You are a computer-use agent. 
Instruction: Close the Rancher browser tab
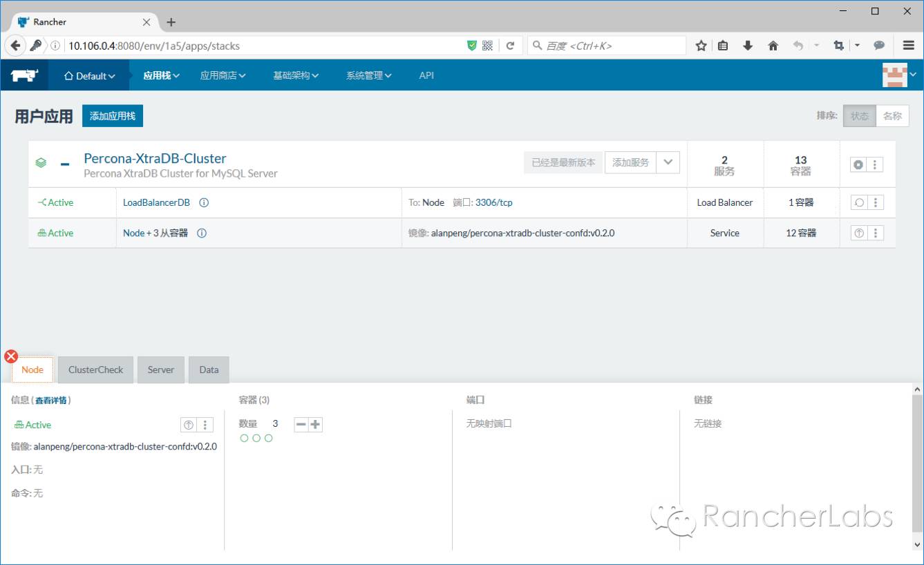coord(147,22)
